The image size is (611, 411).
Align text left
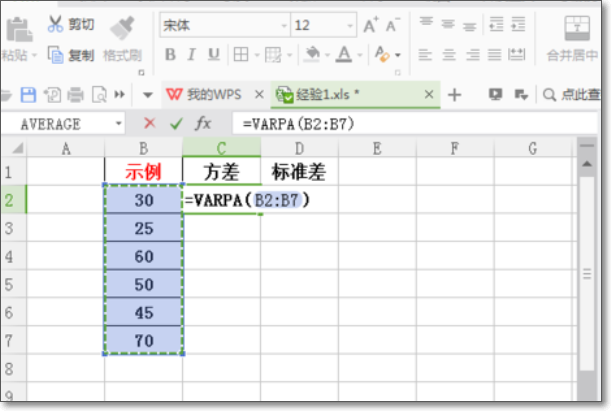425,55
